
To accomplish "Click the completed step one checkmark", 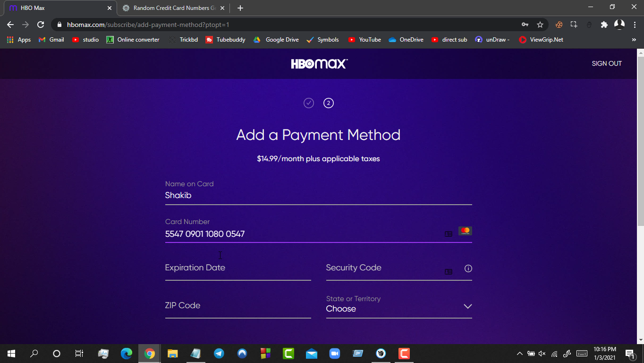I will pyautogui.click(x=309, y=103).
